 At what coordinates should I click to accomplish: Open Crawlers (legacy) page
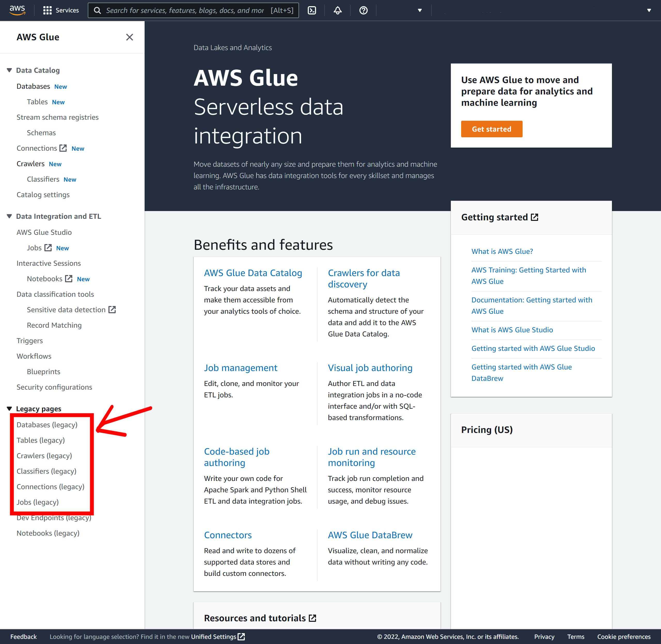(44, 456)
